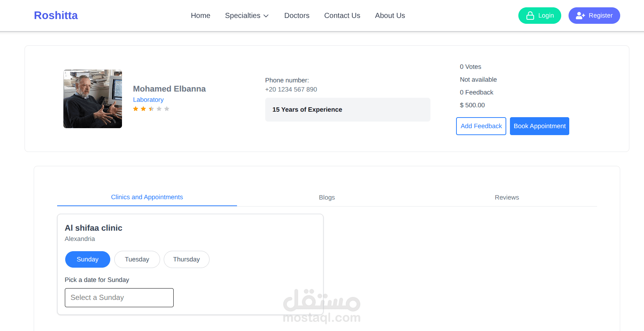This screenshot has height=331, width=644.
Task: Click the 15 Years of Experience box
Action: point(348,109)
